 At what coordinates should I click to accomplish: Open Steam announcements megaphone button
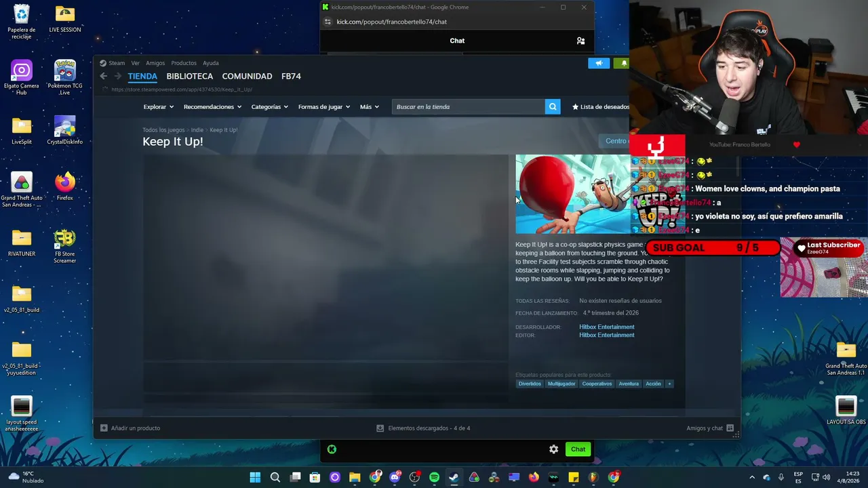(599, 63)
